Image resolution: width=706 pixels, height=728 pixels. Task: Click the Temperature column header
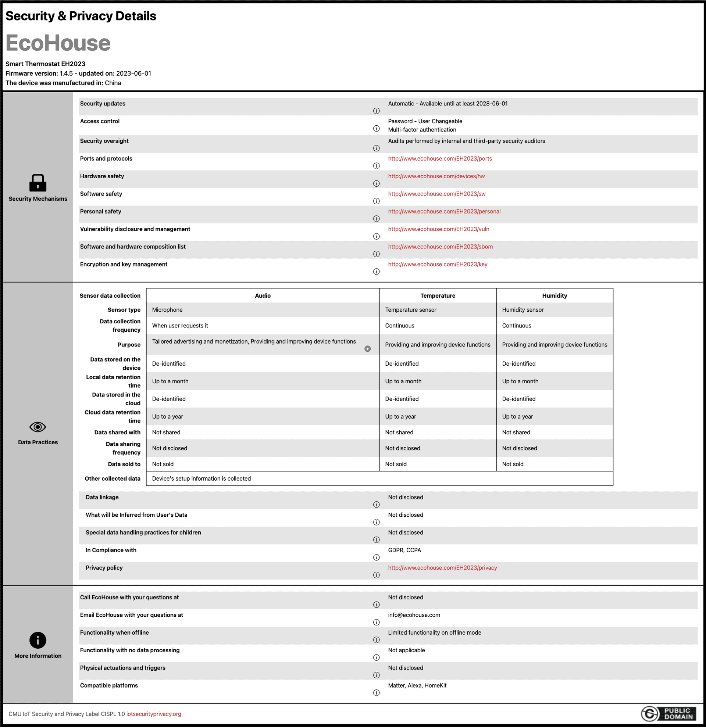click(x=438, y=296)
